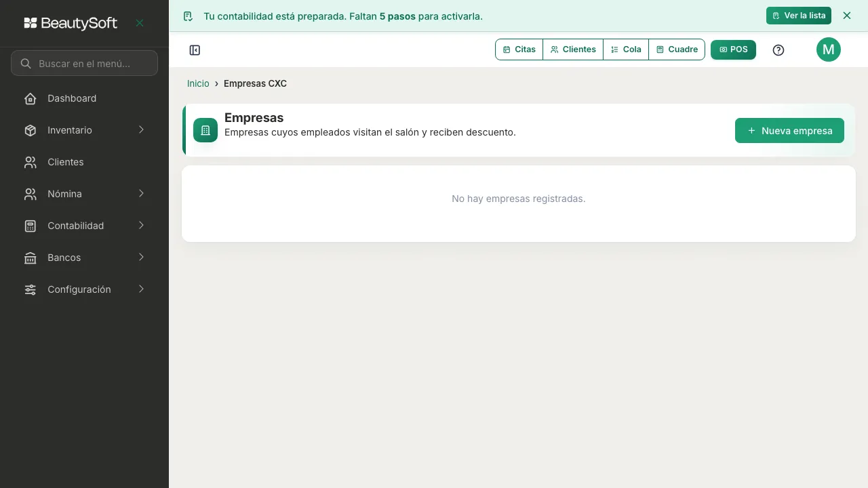868x488 pixels.
Task: Open Cola queue from the top toolbar
Action: (626, 49)
